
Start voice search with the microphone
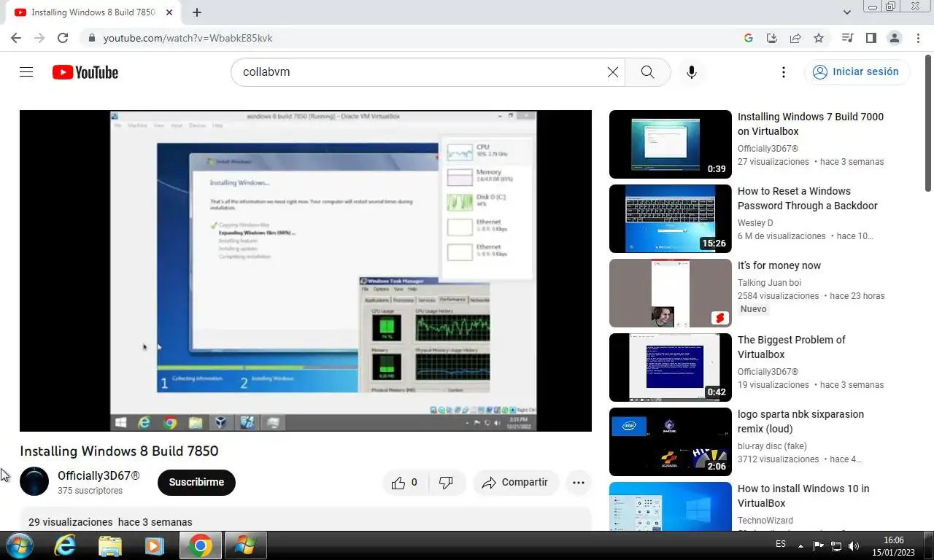coord(692,72)
